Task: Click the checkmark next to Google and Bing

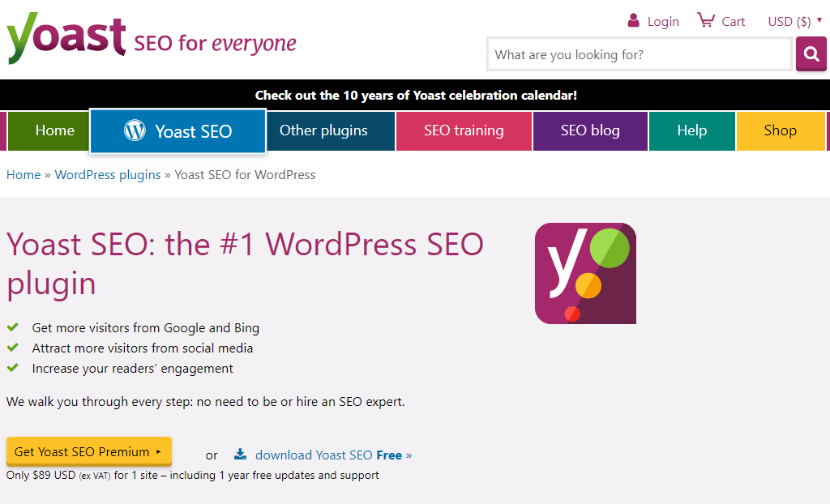Action: [13, 327]
